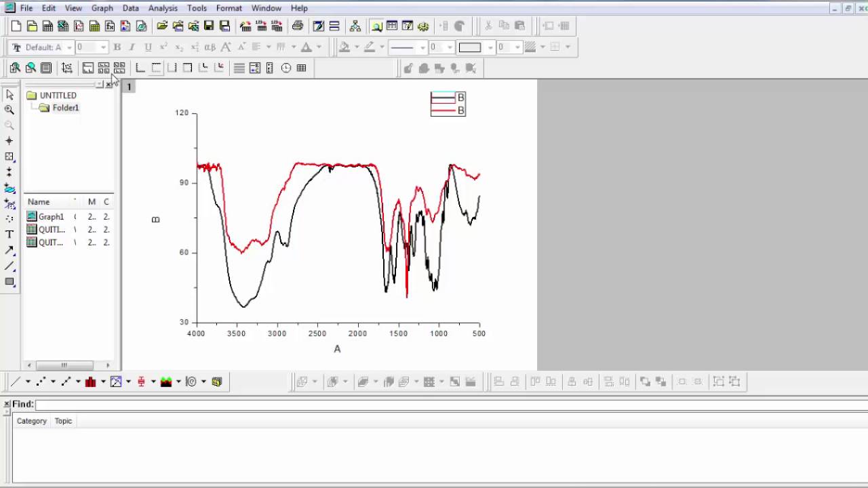Open the Graph menu
Viewport: 868px width, 488px height.
pyautogui.click(x=102, y=8)
